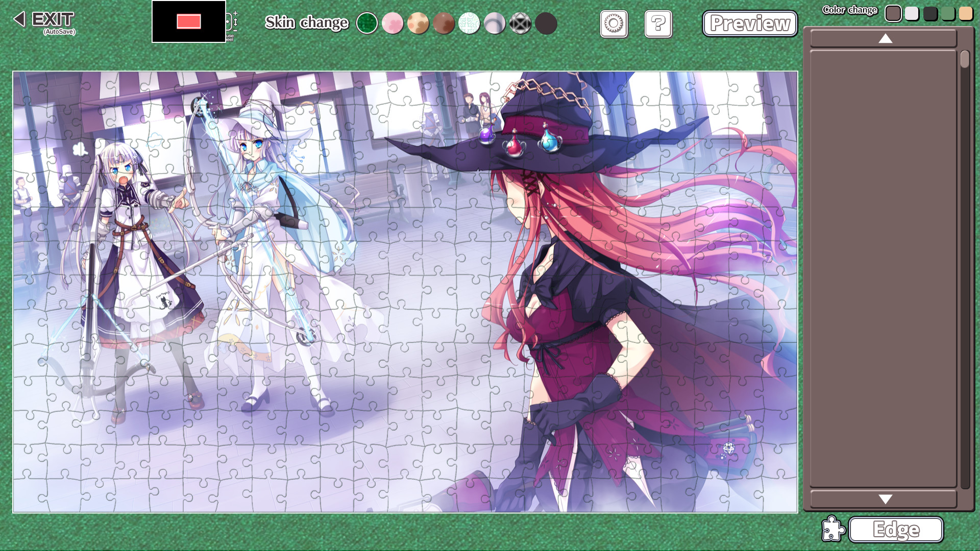This screenshot has width=980, height=551.
Task: Enable the solid dark skin option
Action: pos(546,23)
